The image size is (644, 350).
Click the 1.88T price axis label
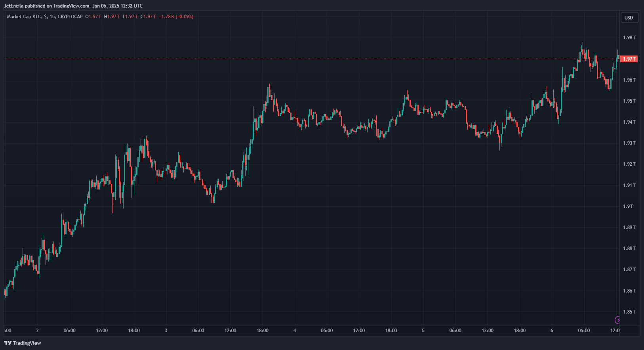[629, 249]
